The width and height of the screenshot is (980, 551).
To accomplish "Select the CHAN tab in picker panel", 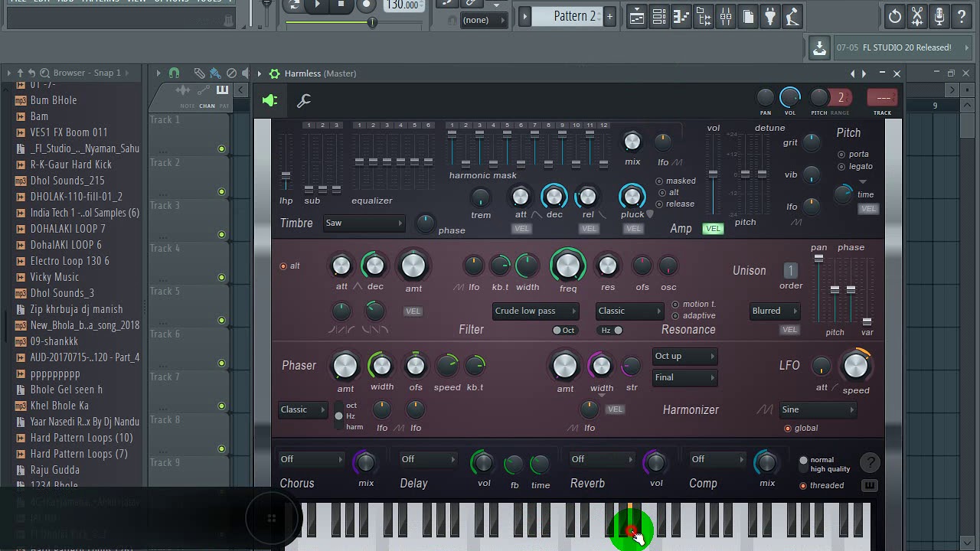I will click(x=207, y=106).
